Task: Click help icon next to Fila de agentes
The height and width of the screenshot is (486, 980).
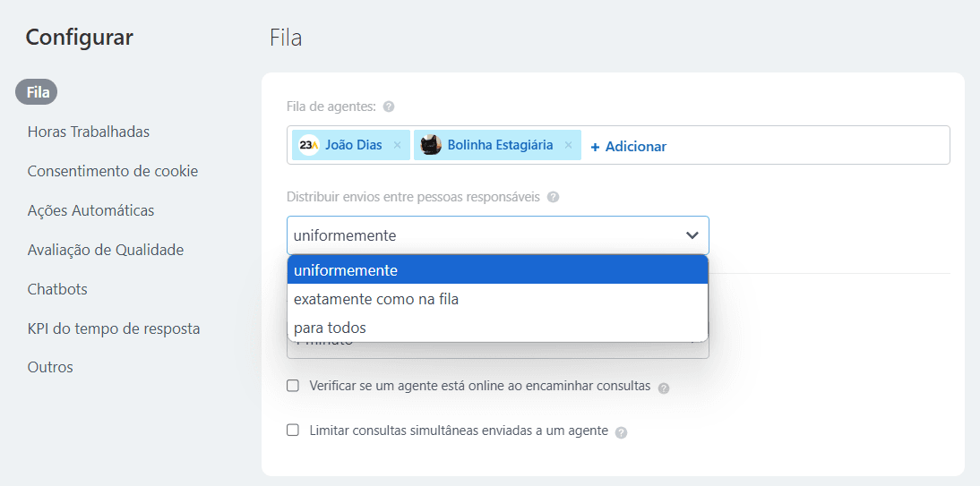Action: 389,107
